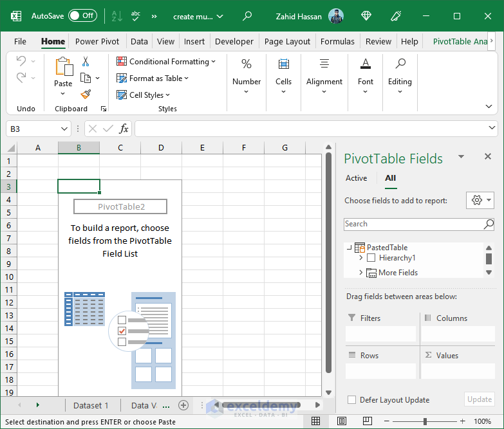Viewport: 504px width, 429px height.
Task: Click the Sort A to Z icon
Action: click(x=117, y=16)
